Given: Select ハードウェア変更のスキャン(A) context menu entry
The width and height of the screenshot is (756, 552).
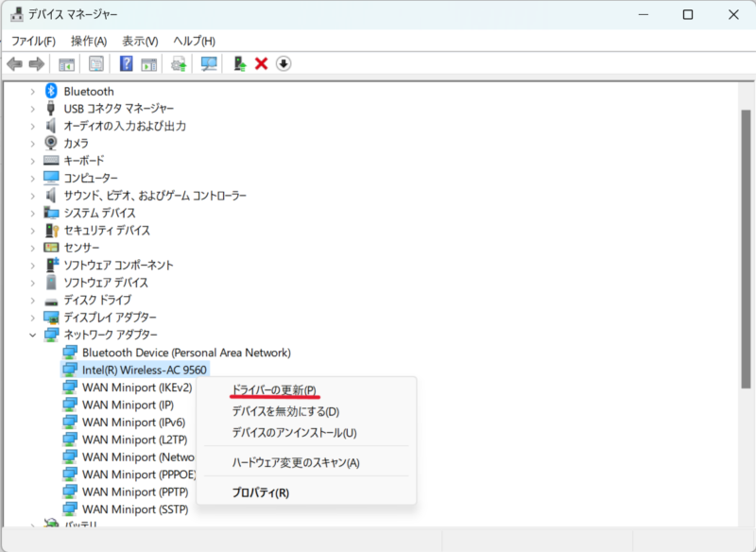Looking at the screenshot, I should (x=306, y=463).
